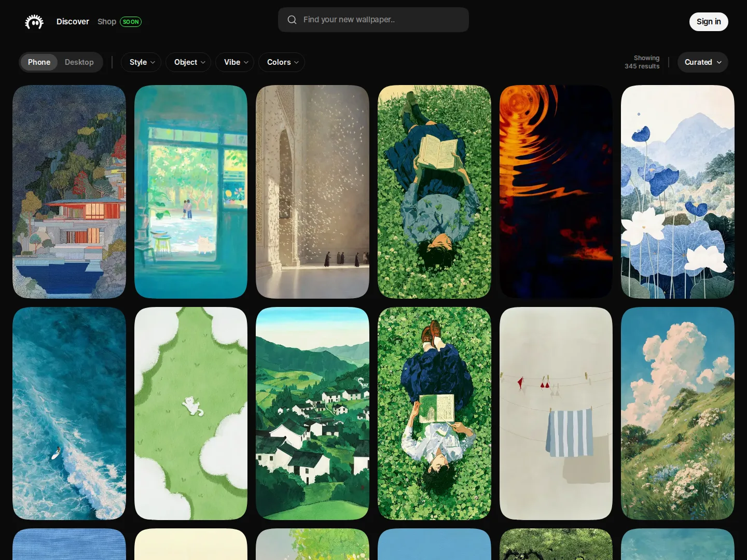747x560 pixels.
Task: Open the teal window garden wallpaper
Action: 191,192
